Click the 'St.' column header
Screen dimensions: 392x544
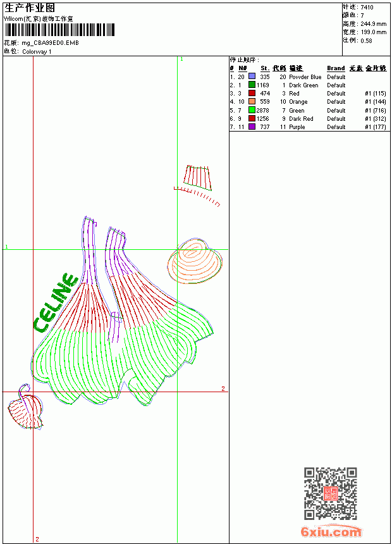pyautogui.click(x=265, y=68)
